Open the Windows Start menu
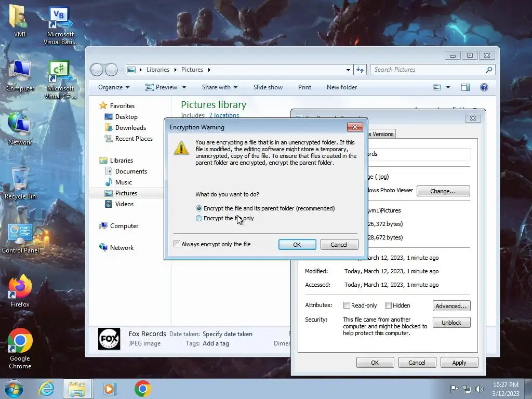 (14, 389)
